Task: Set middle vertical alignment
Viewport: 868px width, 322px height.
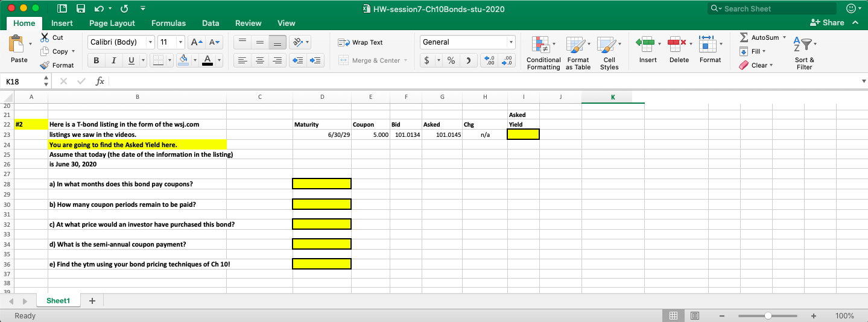Action: pyautogui.click(x=259, y=42)
